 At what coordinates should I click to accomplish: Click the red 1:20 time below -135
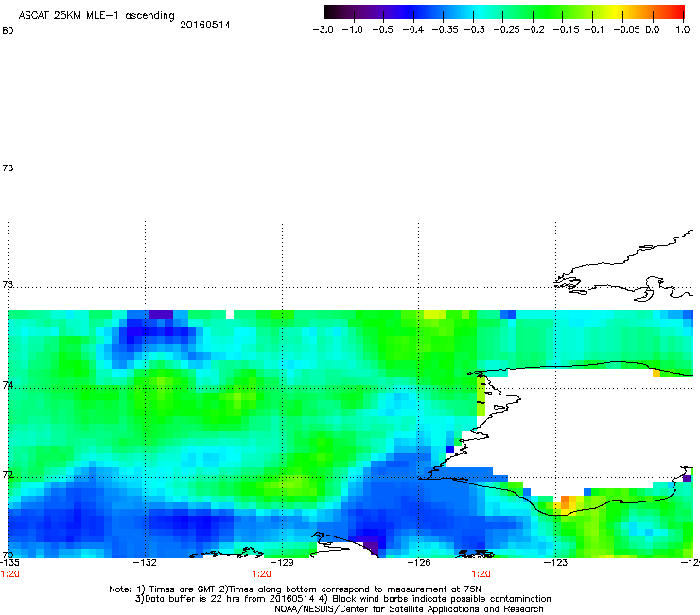9,574
